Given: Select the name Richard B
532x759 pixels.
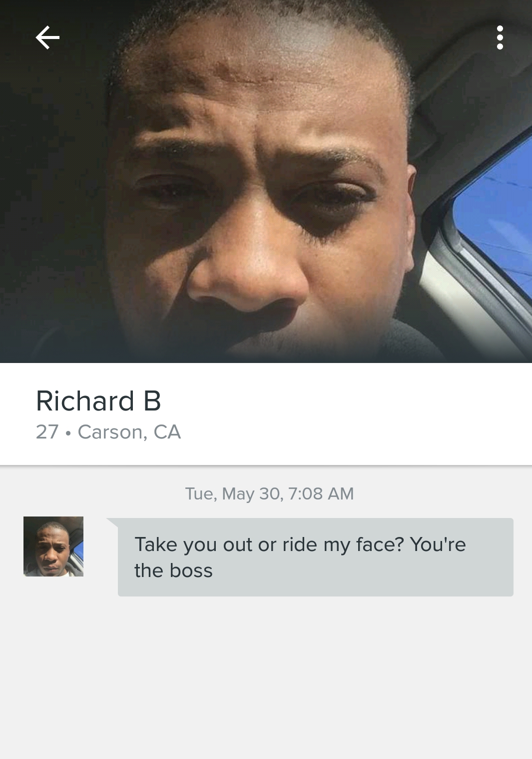Looking at the screenshot, I should (x=98, y=401).
